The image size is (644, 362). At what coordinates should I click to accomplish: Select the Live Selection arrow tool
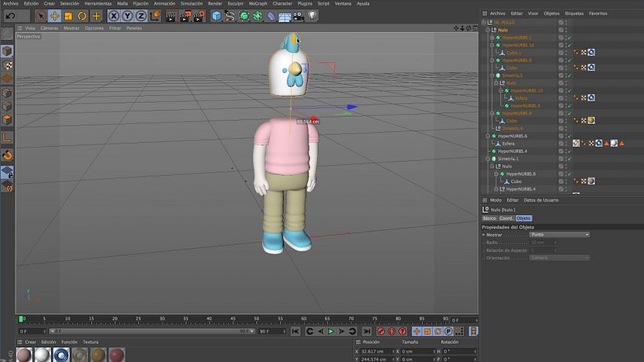(x=40, y=16)
